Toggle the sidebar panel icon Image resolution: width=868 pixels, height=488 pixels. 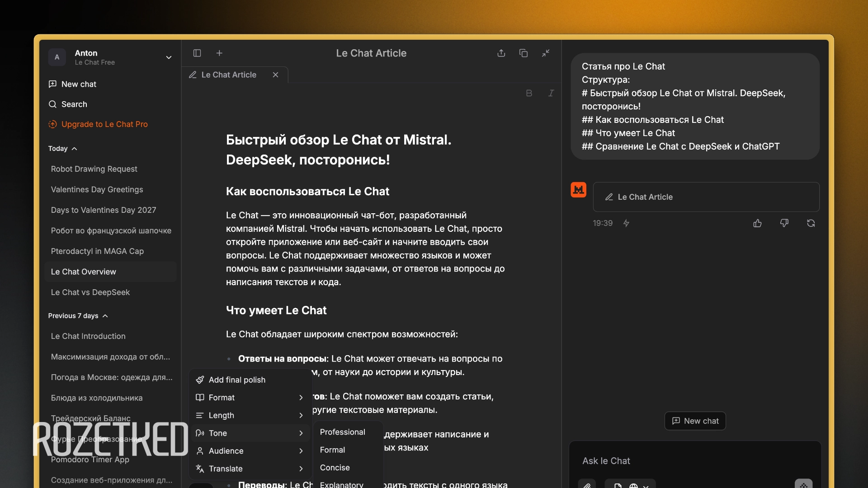click(x=197, y=53)
